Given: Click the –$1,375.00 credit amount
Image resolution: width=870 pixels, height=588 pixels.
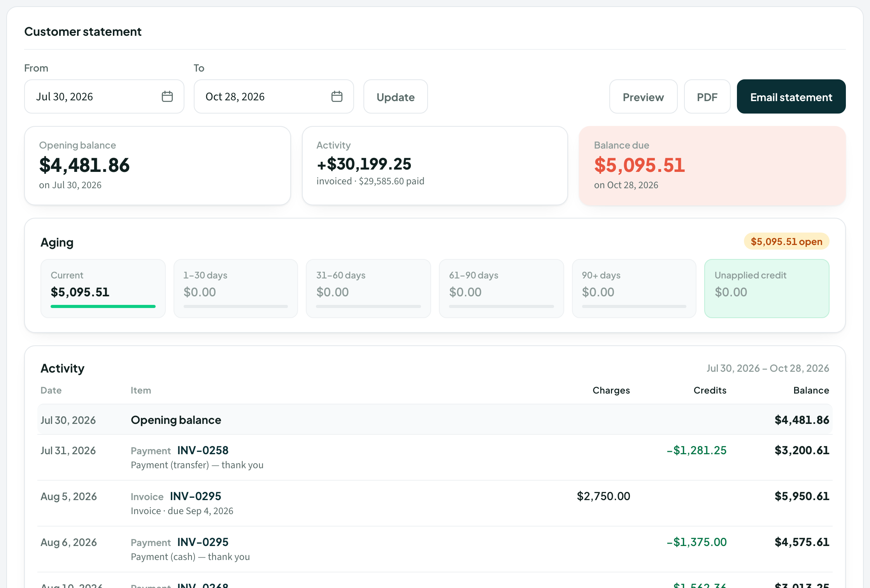Looking at the screenshot, I should pyautogui.click(x=696, y=542).
